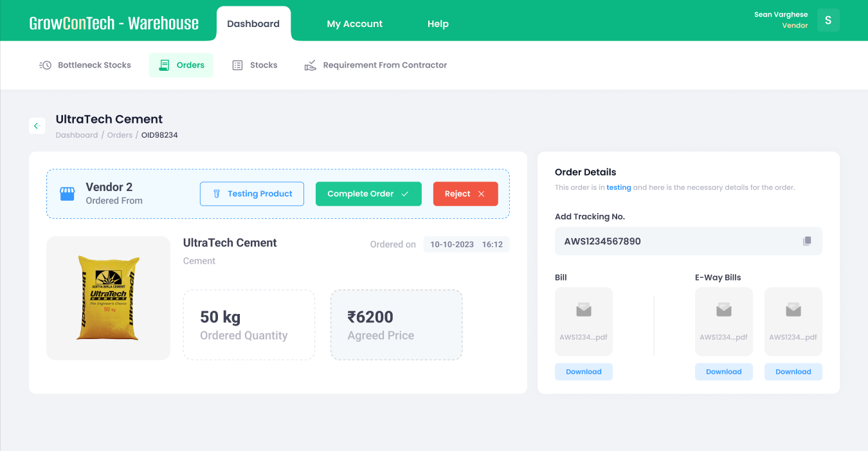Click the Stocks list icon

[237, 65]
